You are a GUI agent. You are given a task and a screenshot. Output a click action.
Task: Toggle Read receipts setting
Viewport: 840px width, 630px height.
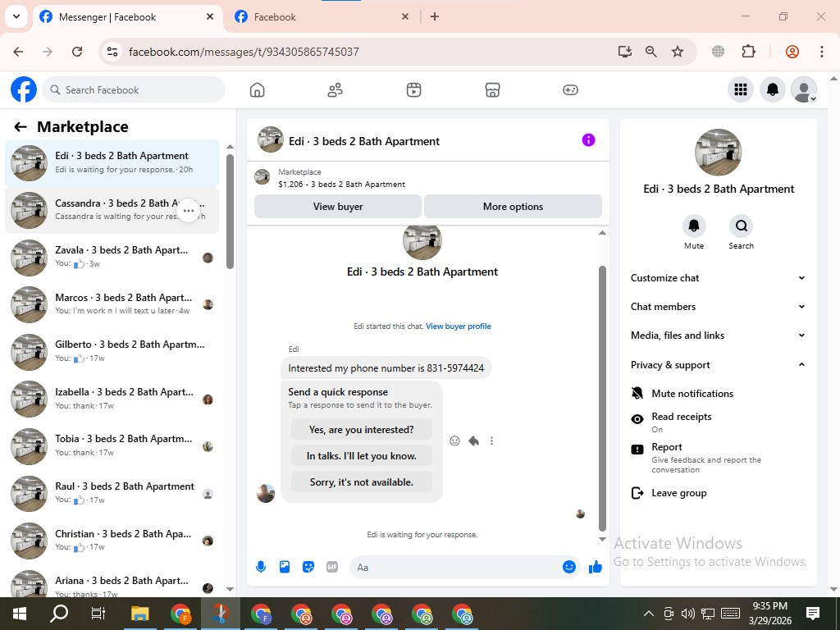click(717, 422)
